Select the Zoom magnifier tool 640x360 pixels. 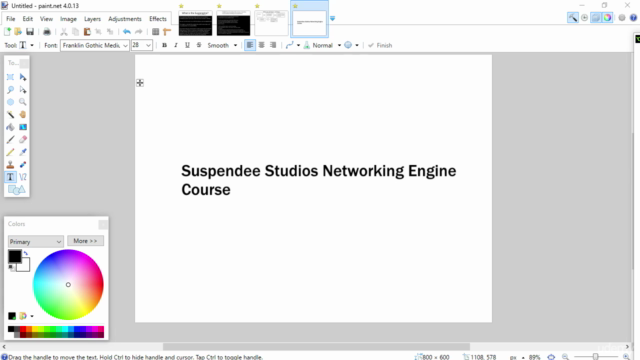pos(23,102)
